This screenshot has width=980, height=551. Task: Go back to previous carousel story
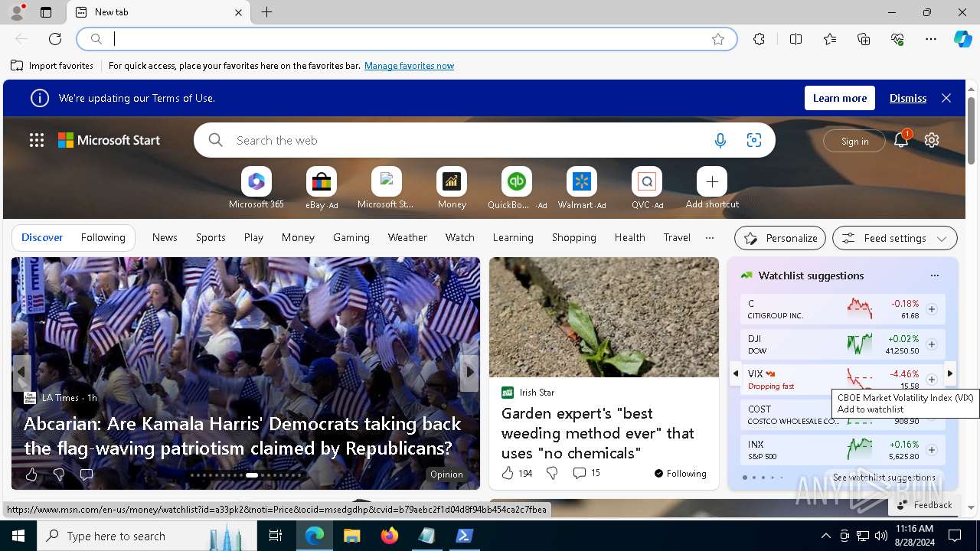point(21,372)
